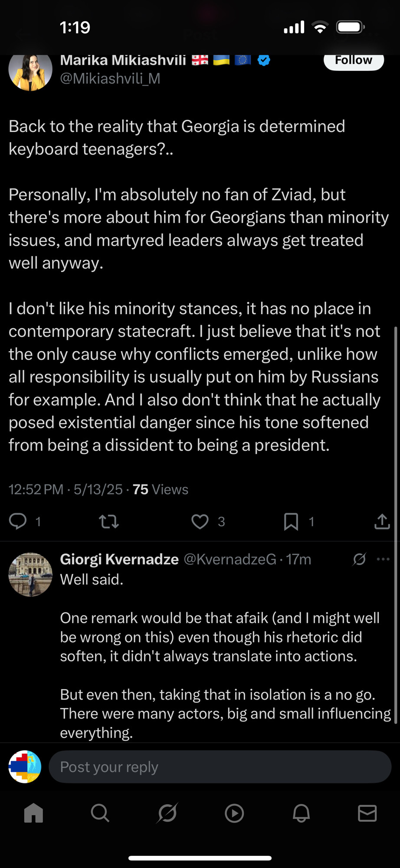The height and width of the screenshot is (868, 400).
Task: Go to Home tab
Action: tap(33, 813)
